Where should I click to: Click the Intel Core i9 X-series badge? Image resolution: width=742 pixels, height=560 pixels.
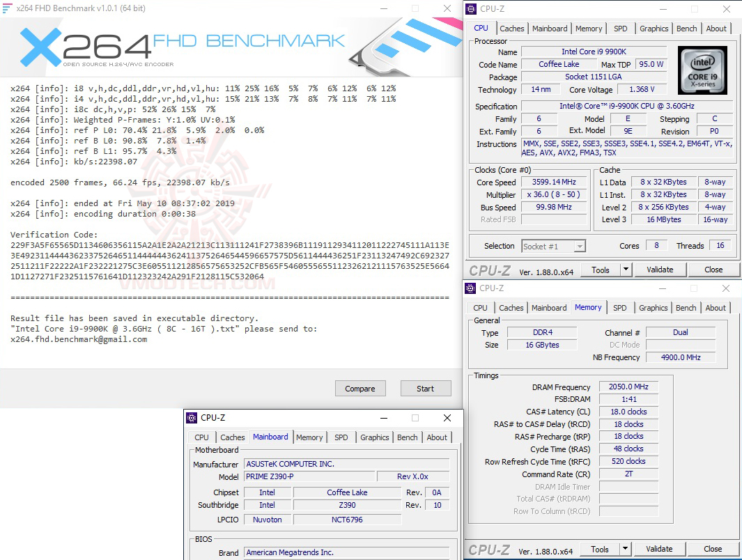coord(702,70)
